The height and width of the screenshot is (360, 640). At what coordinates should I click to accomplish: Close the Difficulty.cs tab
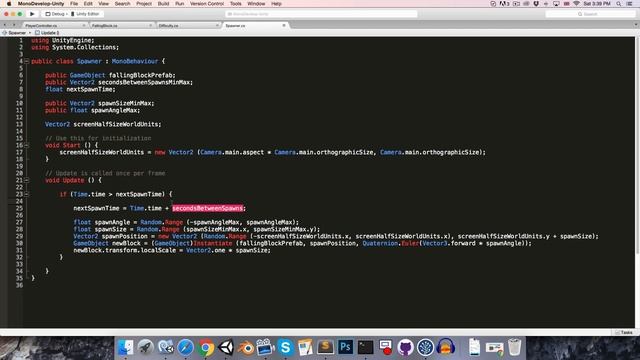point(217,25)
